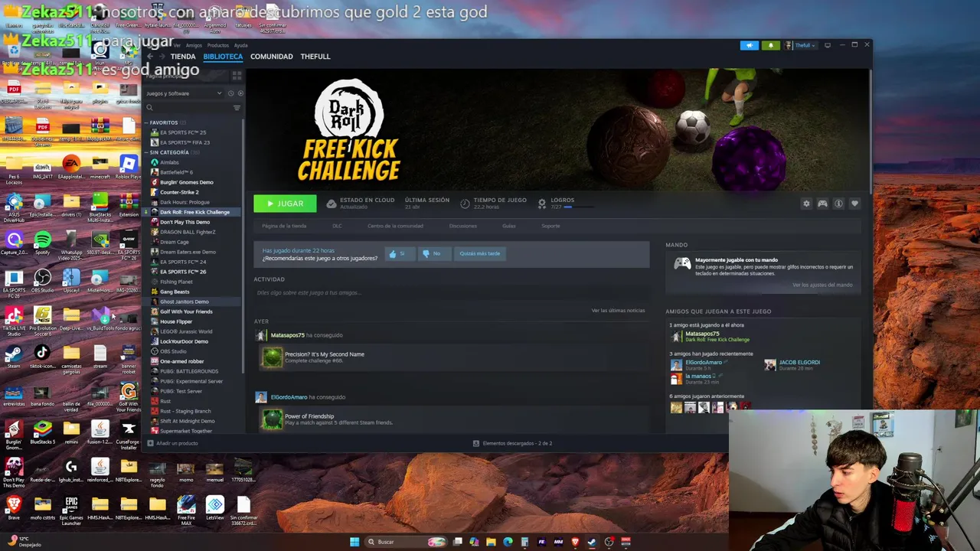The width and height of the screenshot is (980, 551).
Task: Open Ver menu
Action: click(177, 45)
